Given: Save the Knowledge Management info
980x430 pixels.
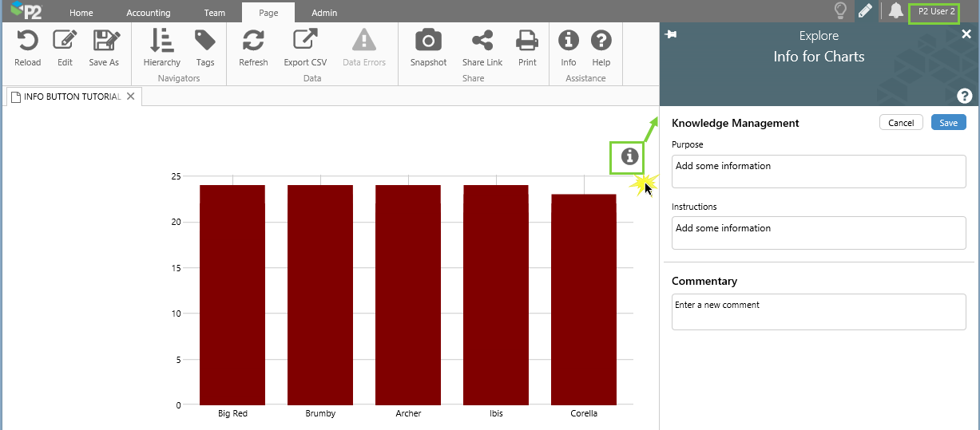Looking at the screenshot, I should 948,123.
